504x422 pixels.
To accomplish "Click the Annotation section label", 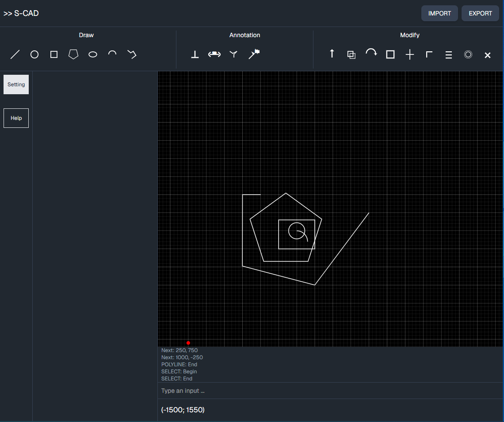I will (x=244, y=35).
